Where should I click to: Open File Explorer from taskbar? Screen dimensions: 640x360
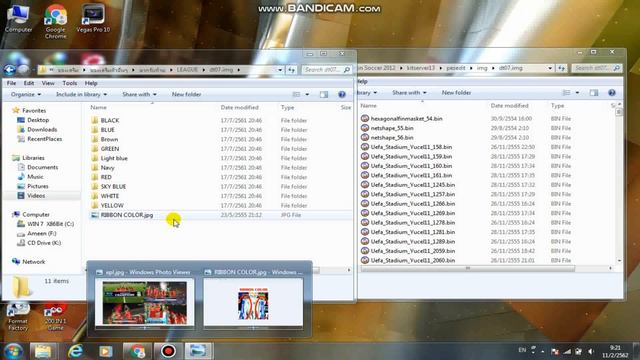43,351
